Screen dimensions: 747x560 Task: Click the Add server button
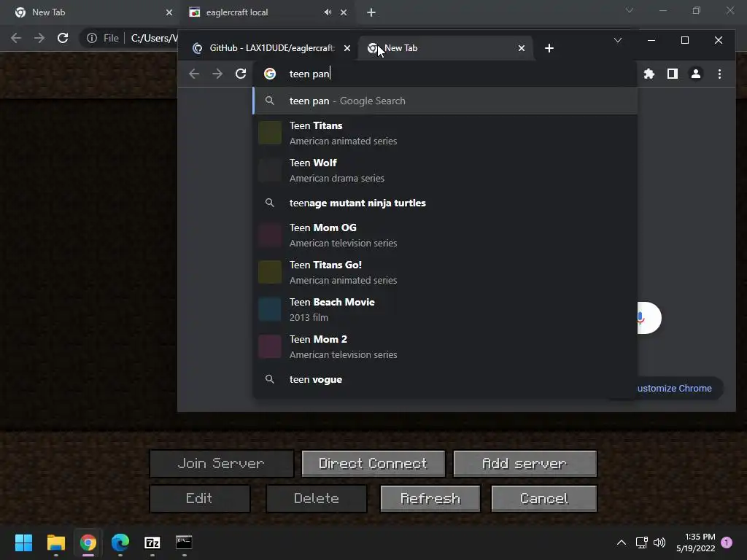coord(525,464)
